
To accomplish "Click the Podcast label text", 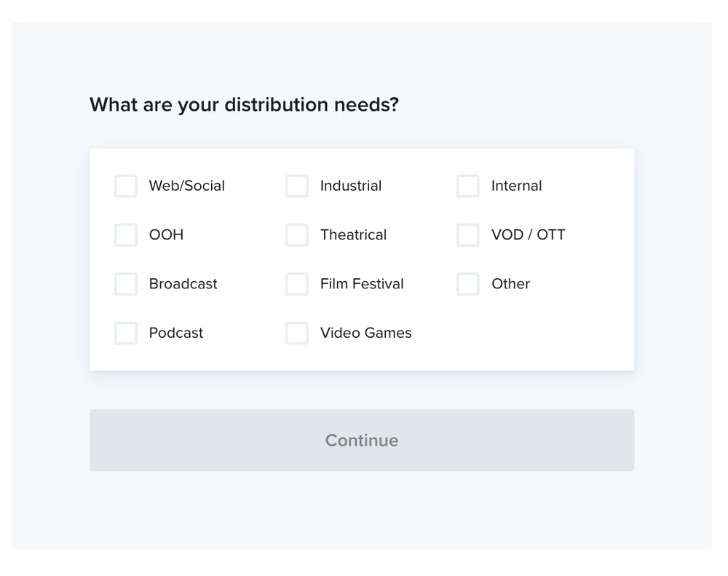I will (x=176, y=333).
